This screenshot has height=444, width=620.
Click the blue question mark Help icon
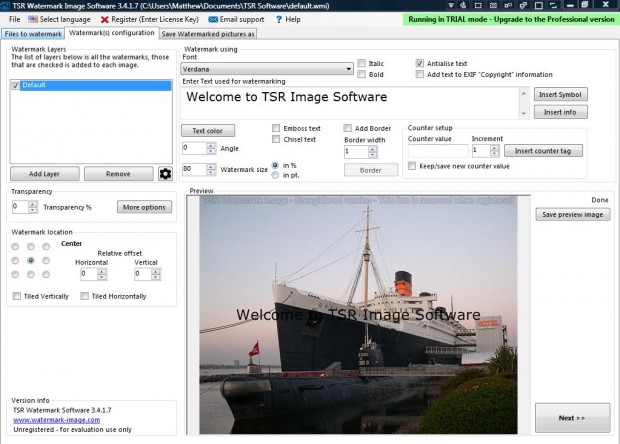[x=279, y=19]
